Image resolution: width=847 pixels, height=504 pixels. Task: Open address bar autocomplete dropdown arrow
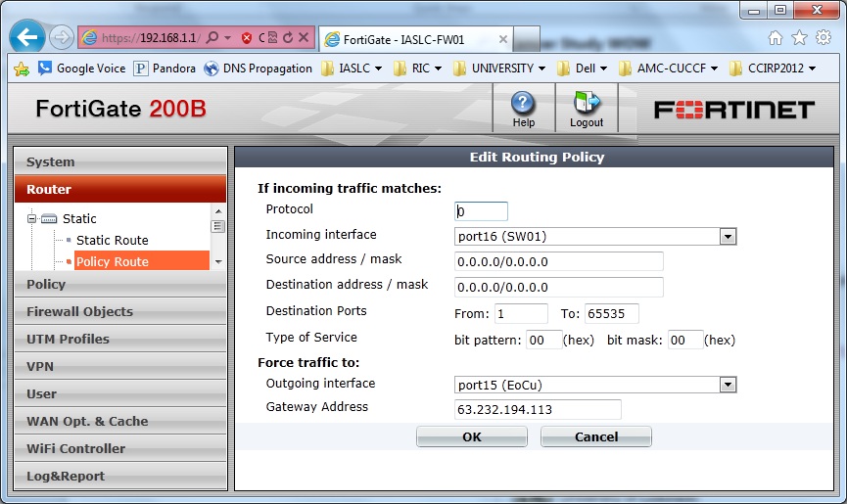pyautogui.click(x=228, y=38)
